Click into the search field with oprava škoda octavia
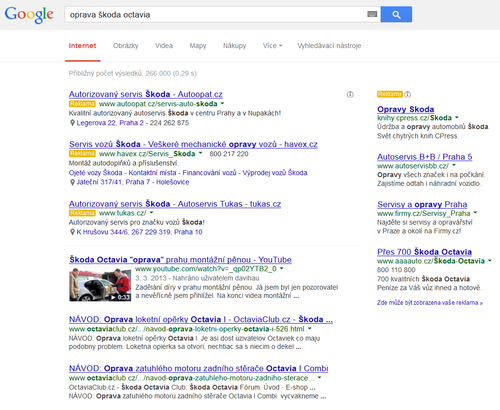This screenshot has width=500, height=410. click(215, 14)
